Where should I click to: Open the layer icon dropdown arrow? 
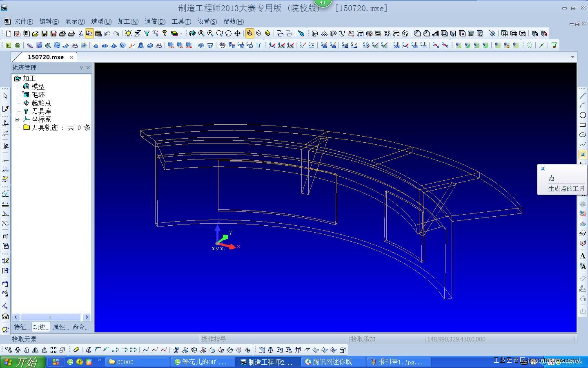coord(181,34)
